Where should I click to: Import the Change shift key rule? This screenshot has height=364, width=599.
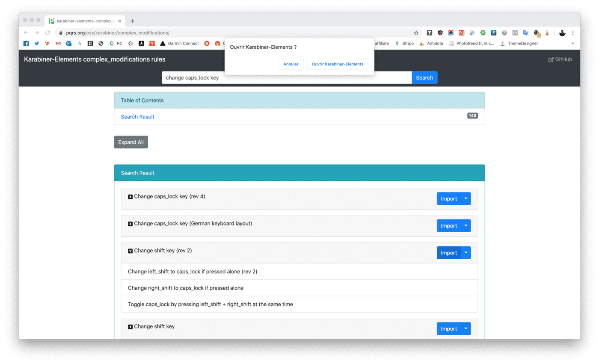pos(449,328)
